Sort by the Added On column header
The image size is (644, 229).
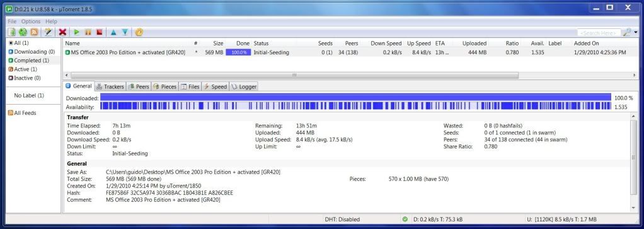click(x=587, y=43)
